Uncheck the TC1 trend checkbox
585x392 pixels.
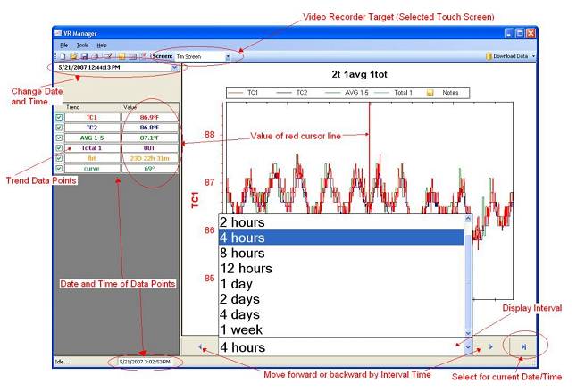[x=59, y=117]
